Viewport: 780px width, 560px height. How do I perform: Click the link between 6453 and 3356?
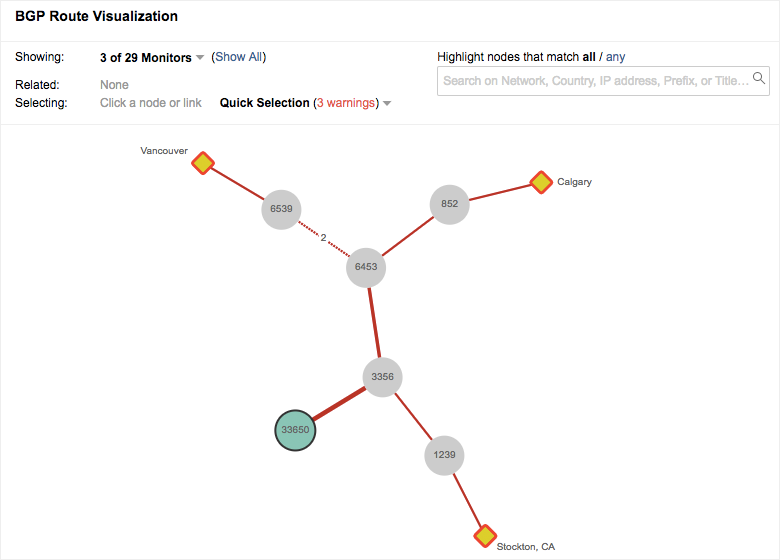374,322
